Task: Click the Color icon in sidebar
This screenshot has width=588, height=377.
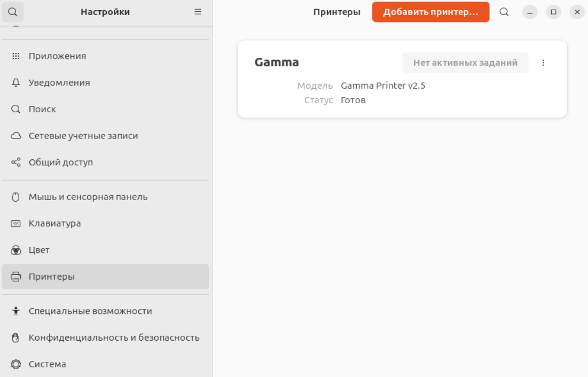Action: click(x=16, y=250)
